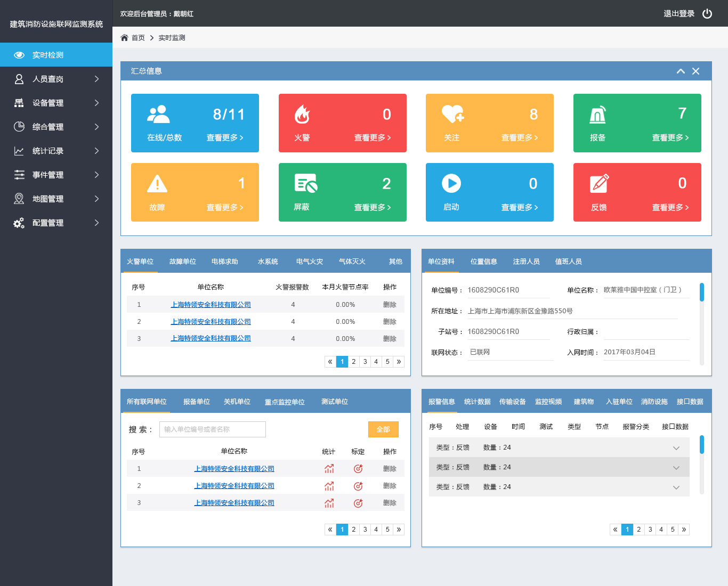Click the power icon next to 退出登录
The height and width of the screenshot is (586, 728).
click(x=707, y=14)
